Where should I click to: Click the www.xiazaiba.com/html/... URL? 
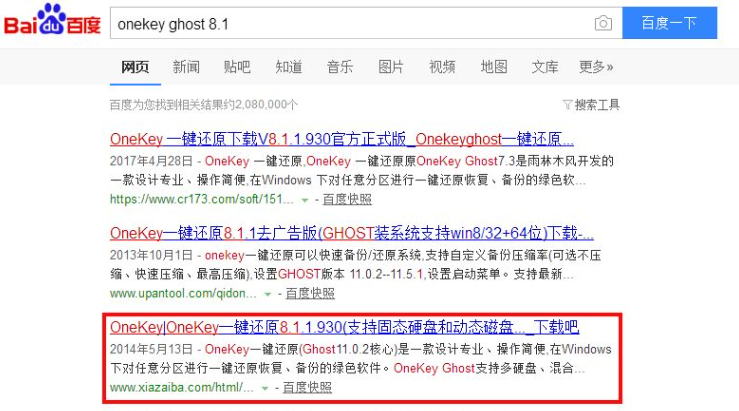(182, 387)
